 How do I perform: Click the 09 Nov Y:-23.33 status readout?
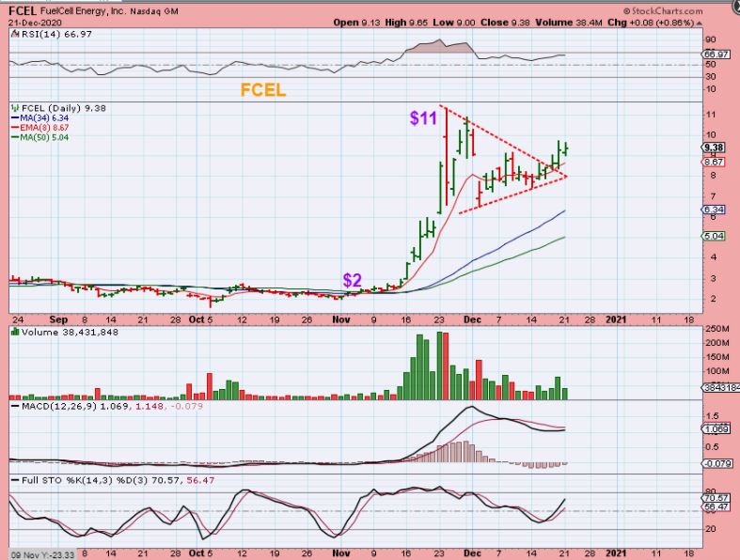click(x=43, y=554)
